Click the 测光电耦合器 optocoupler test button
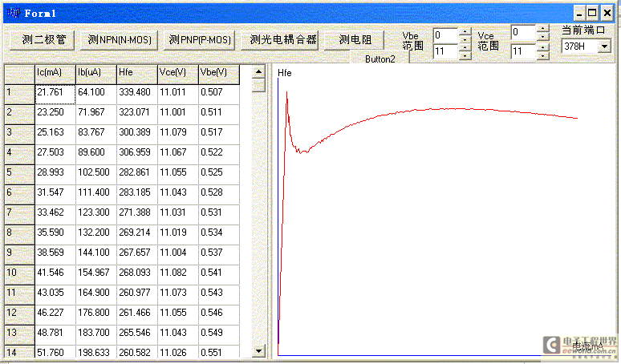Viewport: 621px width, 364px height. pos(280,39)
